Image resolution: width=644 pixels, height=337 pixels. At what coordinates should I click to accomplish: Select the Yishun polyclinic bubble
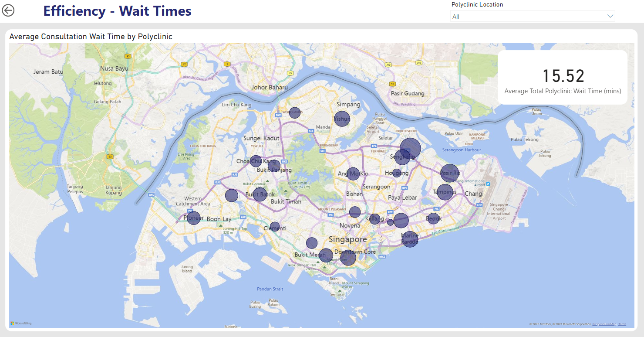(x=342, y=119)
